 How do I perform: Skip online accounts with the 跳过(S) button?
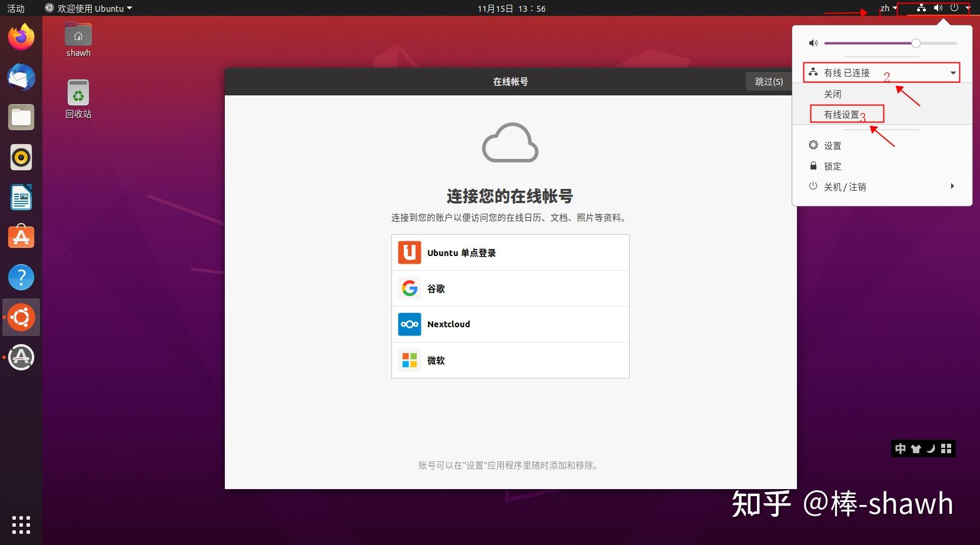pyautogui.click(x=768, y=81)
